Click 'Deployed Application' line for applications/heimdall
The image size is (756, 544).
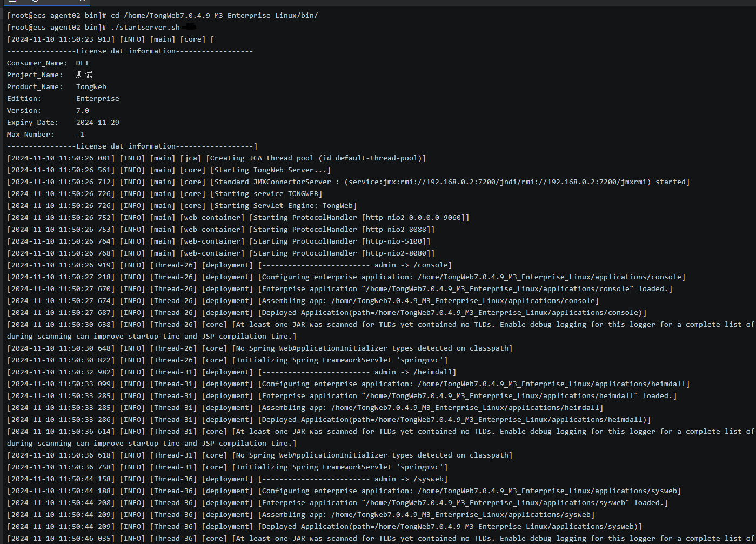point(454,419)
